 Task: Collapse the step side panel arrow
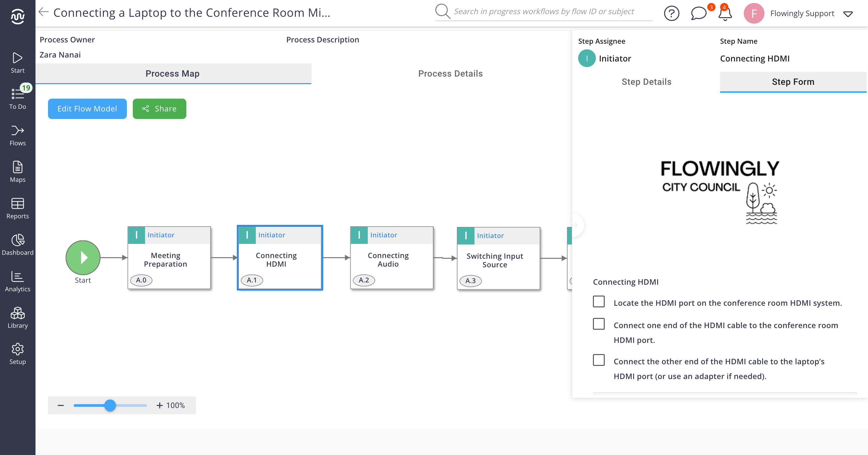point(575,225)
